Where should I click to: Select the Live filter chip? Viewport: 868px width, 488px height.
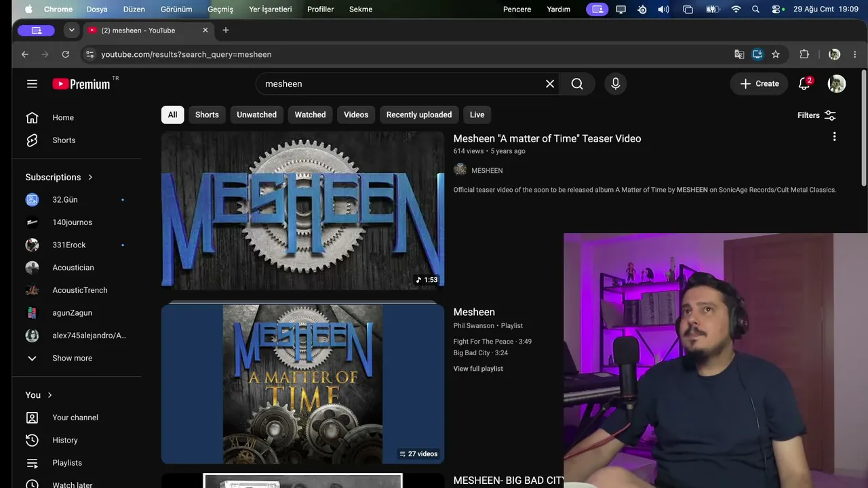click(477, 115)
